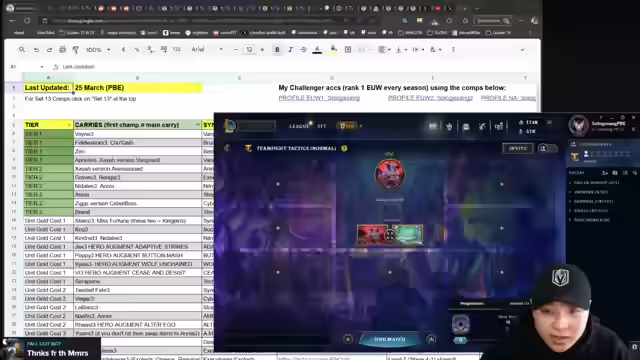The height and width of the screenshot is (360, 640).
Task: Redo the last action in Google Sheets
Action: click(x=49, y=49)
